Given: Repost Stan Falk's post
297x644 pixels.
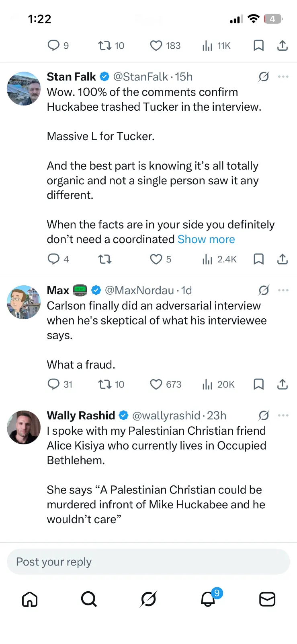Looking at the screenshot, I should 105,259.
